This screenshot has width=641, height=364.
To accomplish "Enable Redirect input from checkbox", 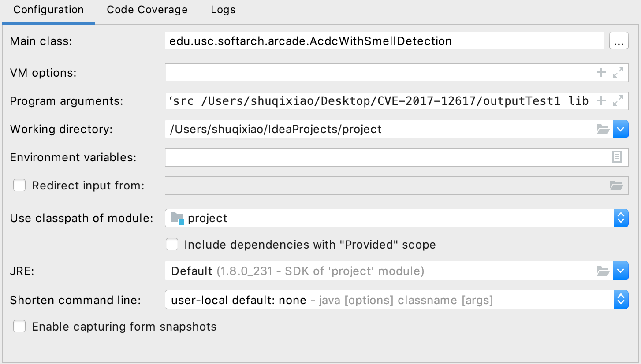I will tap(19, 185).
